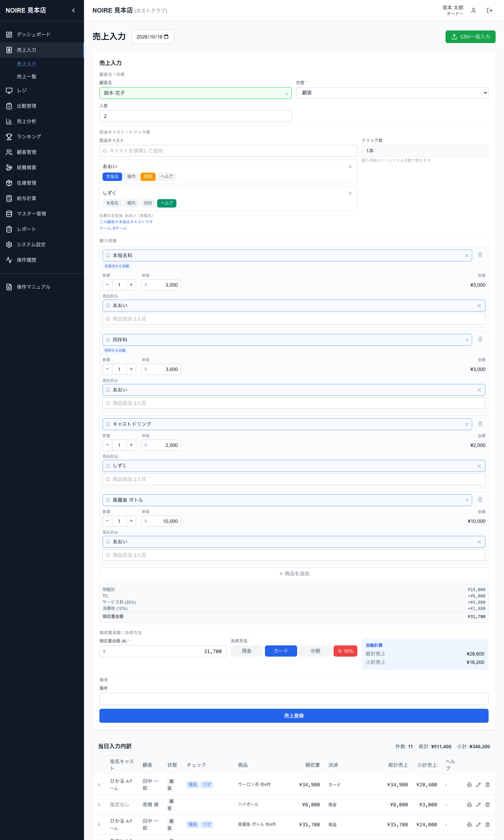Delete the 黒霧島 ボトル item with trash icon
504x840 pixels.
(480, 500)
